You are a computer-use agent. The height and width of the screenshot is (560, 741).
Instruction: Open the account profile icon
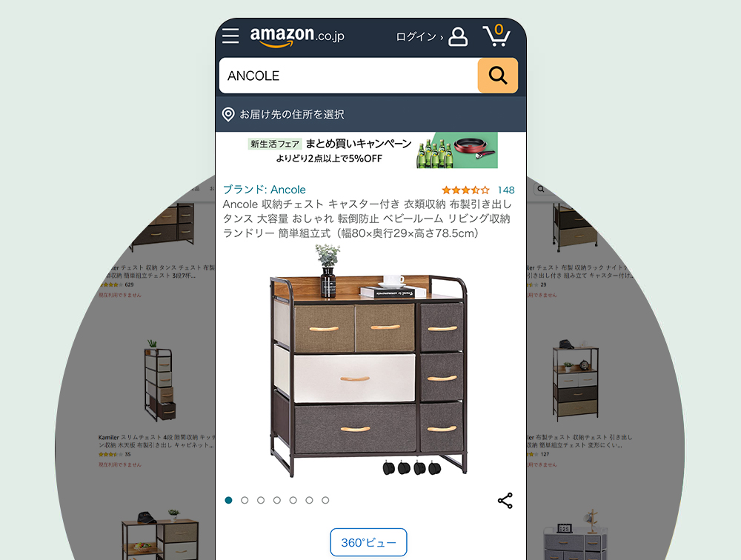(458, 36)
